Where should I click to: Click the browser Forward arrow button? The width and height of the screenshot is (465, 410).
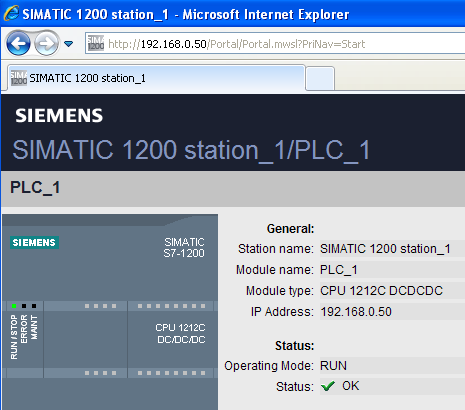point(46,43)
